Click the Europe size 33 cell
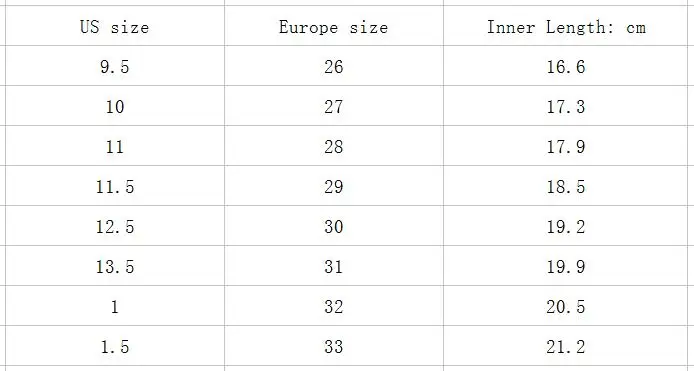 click(x=334, y=346)
